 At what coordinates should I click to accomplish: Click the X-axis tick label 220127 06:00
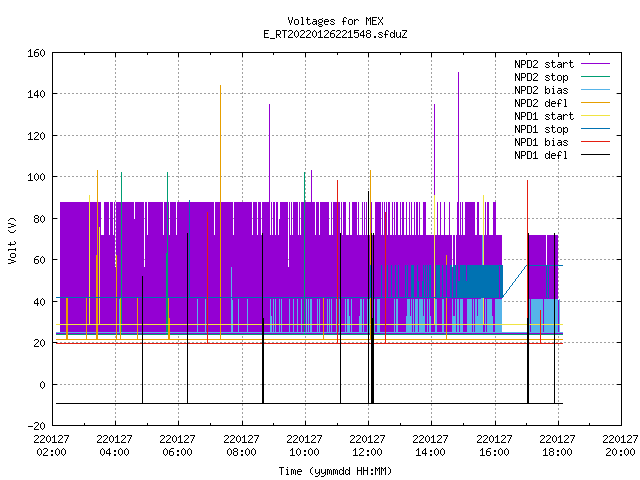coord(178,446)
